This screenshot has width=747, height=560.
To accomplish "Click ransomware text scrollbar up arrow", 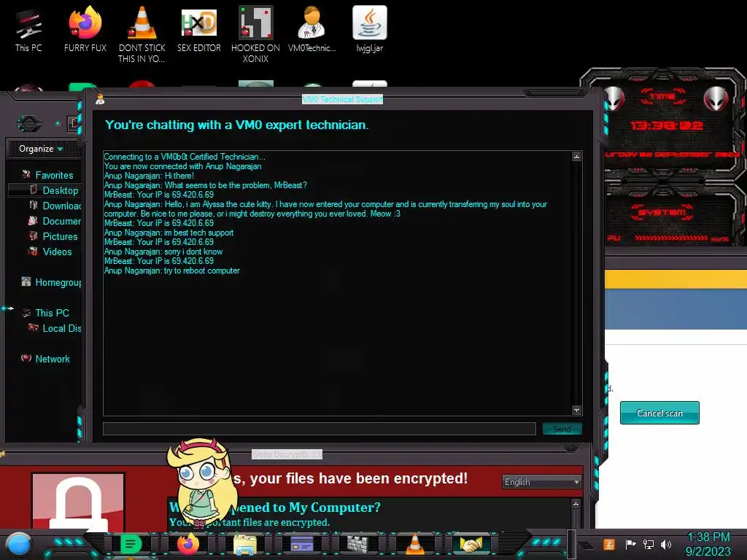I will (576, 504).
